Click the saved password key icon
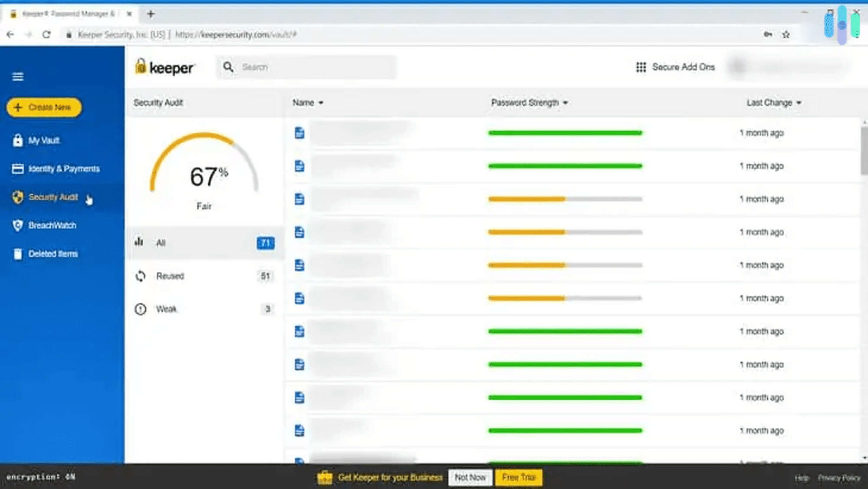Image resolution: width=868 pixels, height=489 pixels. pyautogui.click(x=768, y=35)
